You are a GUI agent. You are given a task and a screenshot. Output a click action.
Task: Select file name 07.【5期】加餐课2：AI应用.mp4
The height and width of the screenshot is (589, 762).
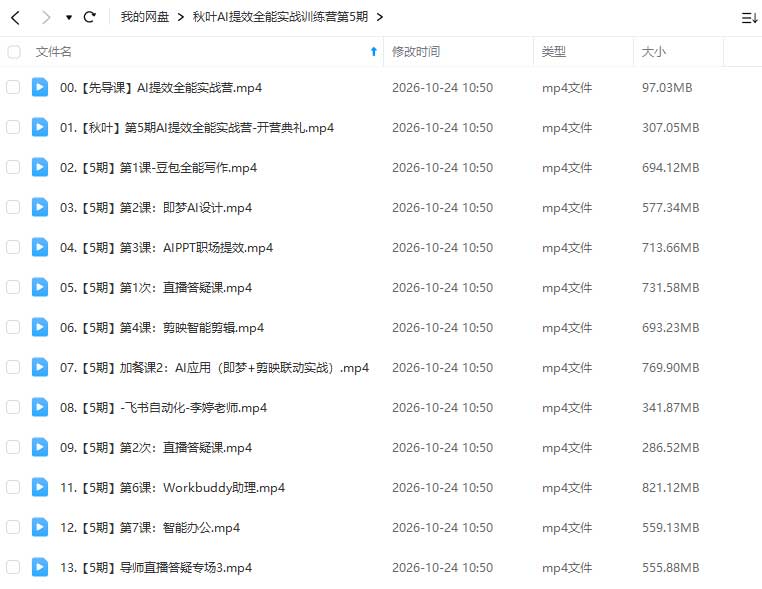214,368
